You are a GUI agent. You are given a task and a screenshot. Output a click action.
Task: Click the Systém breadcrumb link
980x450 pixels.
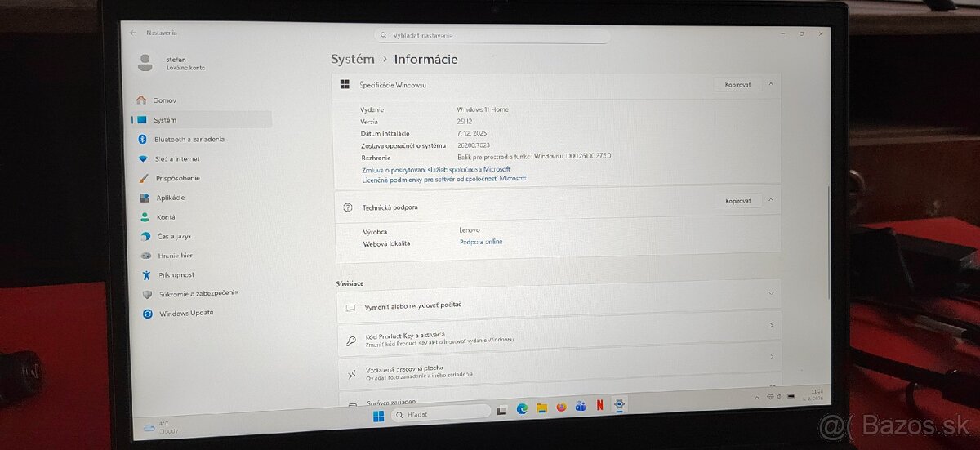pyautogui.click(x=353, y=59)
